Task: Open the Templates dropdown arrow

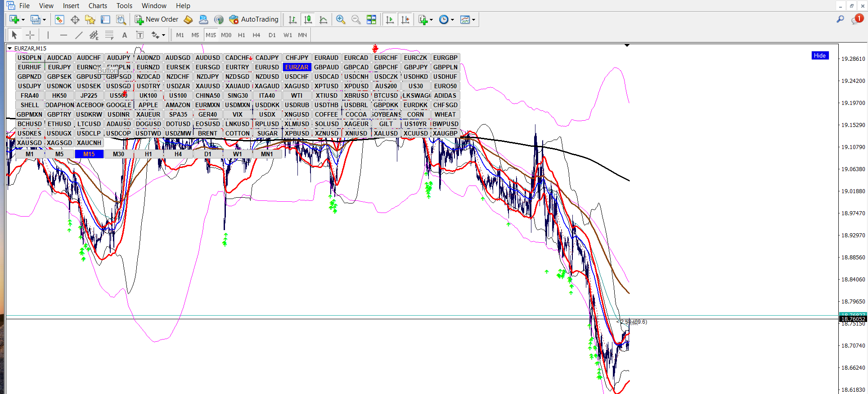Action: 473,20
